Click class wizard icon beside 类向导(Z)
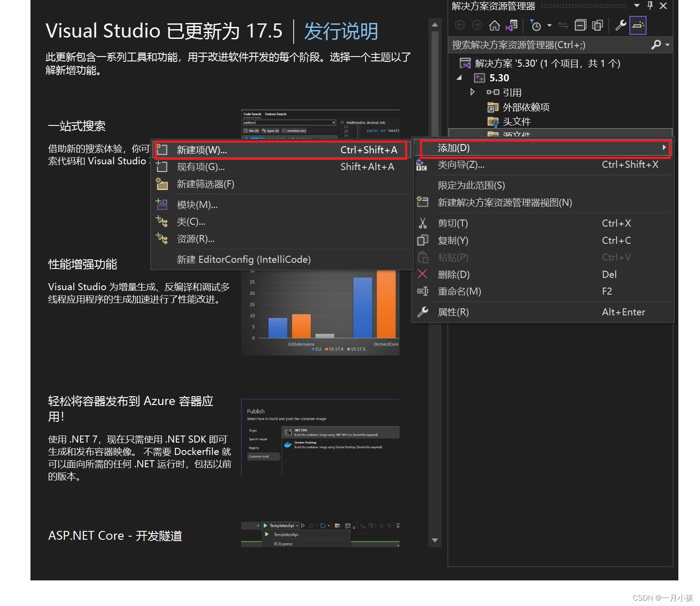Viewport: 700px width, 606px height. (x=422, y=165)
